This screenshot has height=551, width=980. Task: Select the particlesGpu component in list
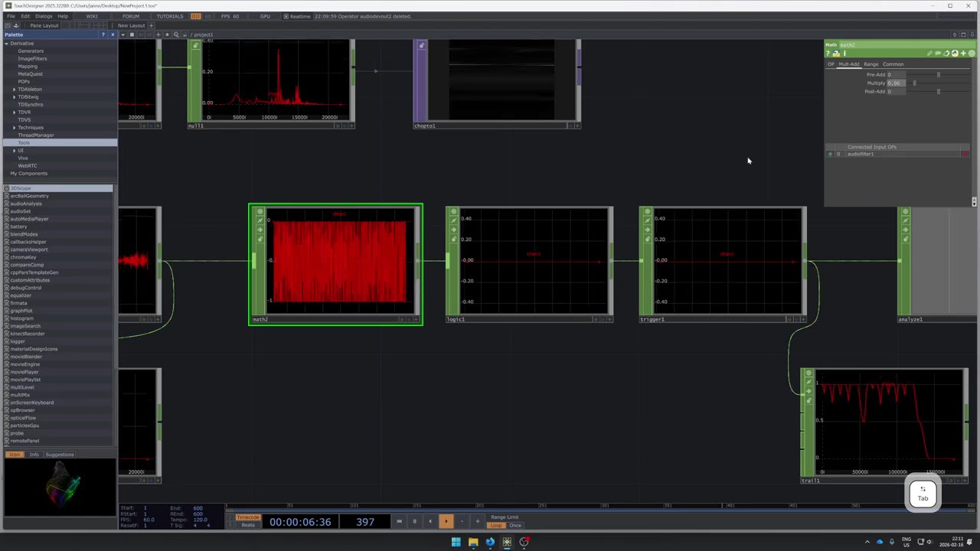click(24, 425)
